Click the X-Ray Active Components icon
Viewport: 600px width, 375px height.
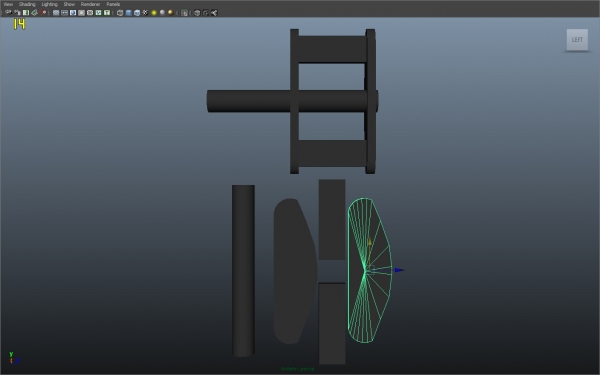(206, 13)
